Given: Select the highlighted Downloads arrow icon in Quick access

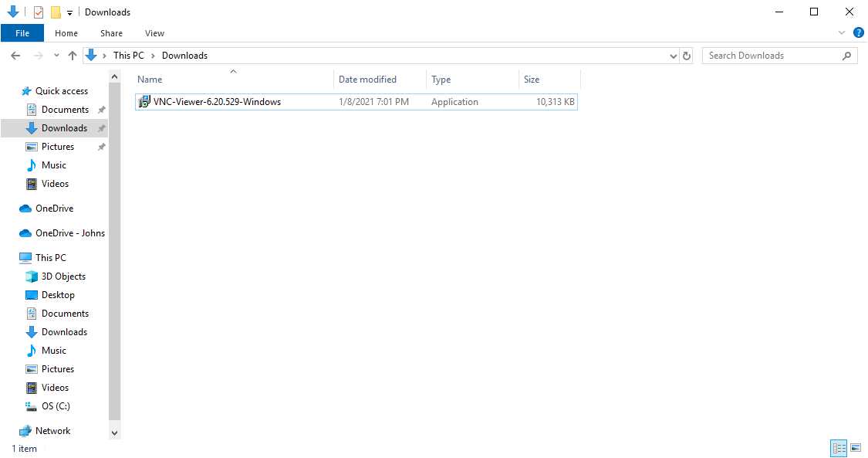Looking at the screenshot, I should [x=32, y=128].
